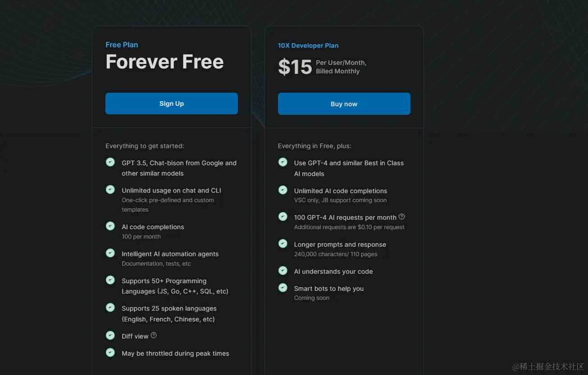Click checkmark beside Longer prompts and response

[x=283, y=244]
